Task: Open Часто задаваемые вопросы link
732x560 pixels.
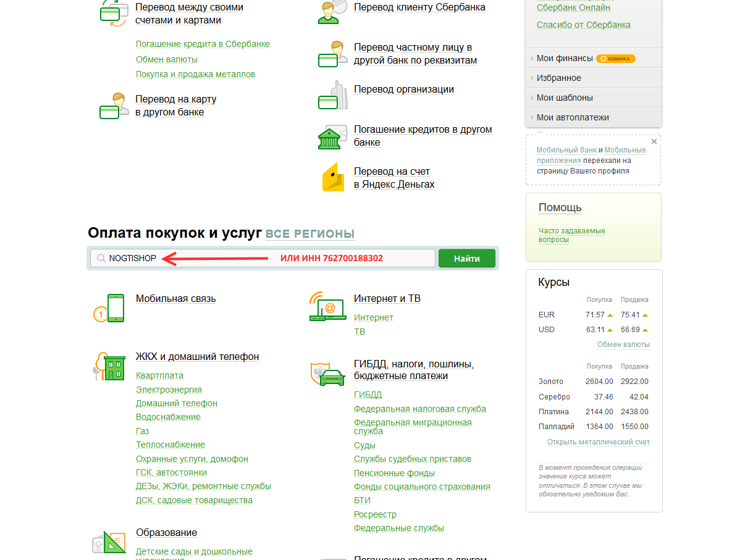Action: click(x=572, y=235)
